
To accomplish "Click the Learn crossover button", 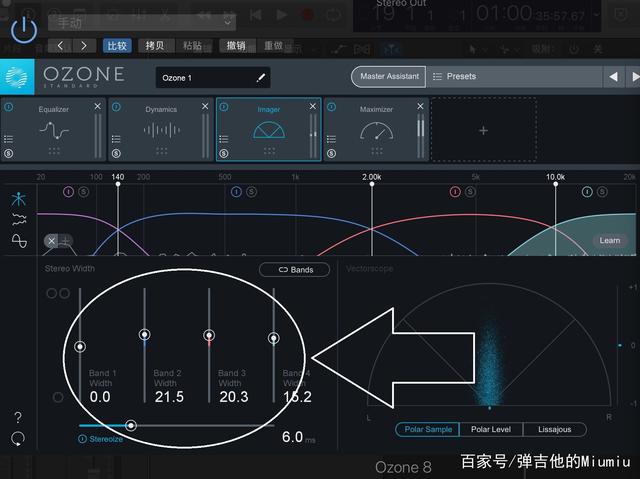I will (x=610, y=240).
